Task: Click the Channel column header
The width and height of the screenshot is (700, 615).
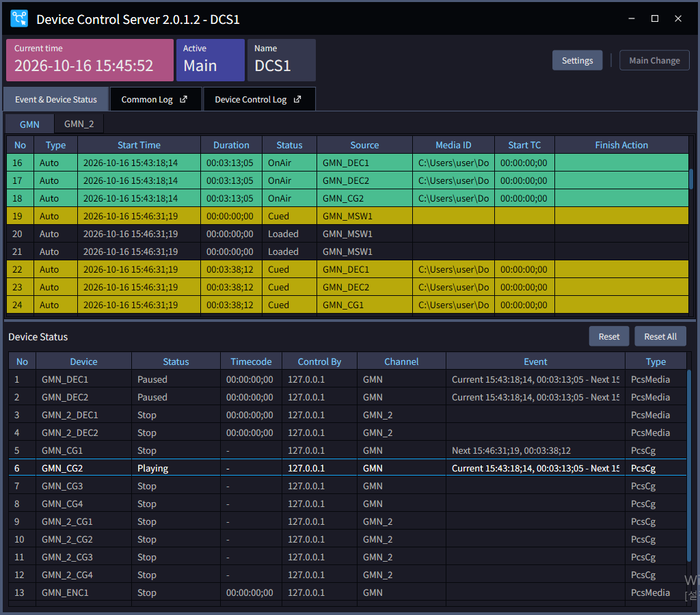Action: [401, 361]
